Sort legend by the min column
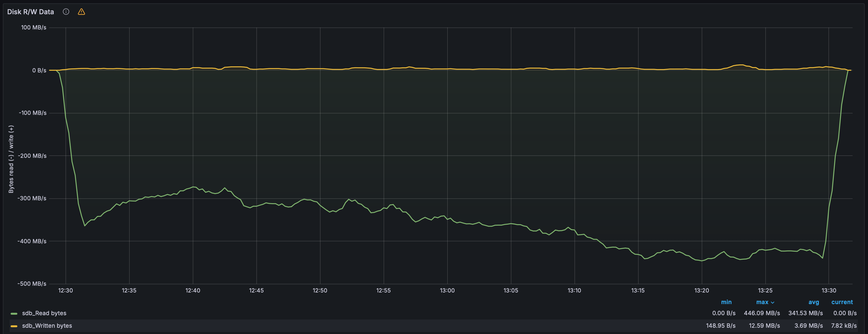Viewport: 868px width, 334px height. click(726, 302)
